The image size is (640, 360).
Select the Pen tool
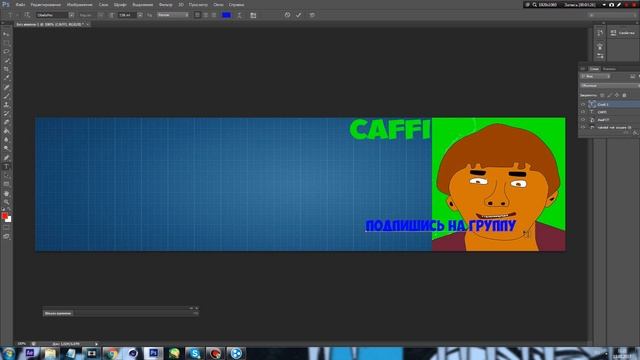pyautogui.click(x=6, y=158)
